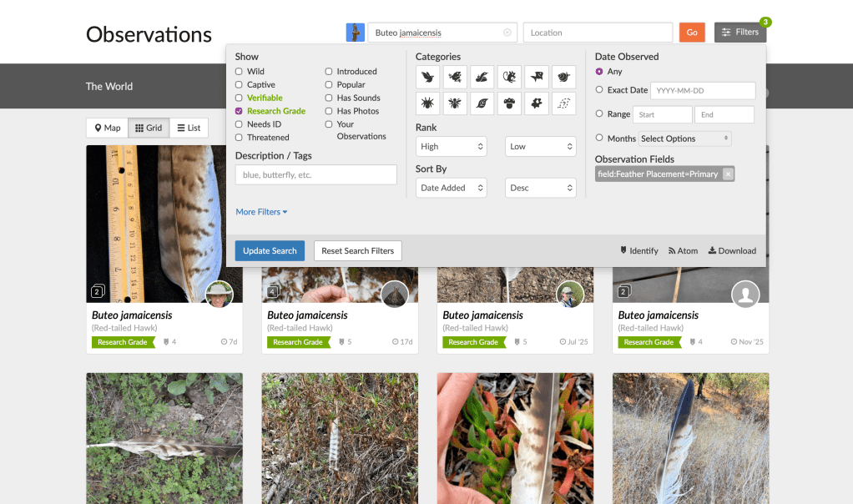This screenshot has width=853, height=504.
Task: Select the Exact Date radio button
Action: (x=599, y=90)
